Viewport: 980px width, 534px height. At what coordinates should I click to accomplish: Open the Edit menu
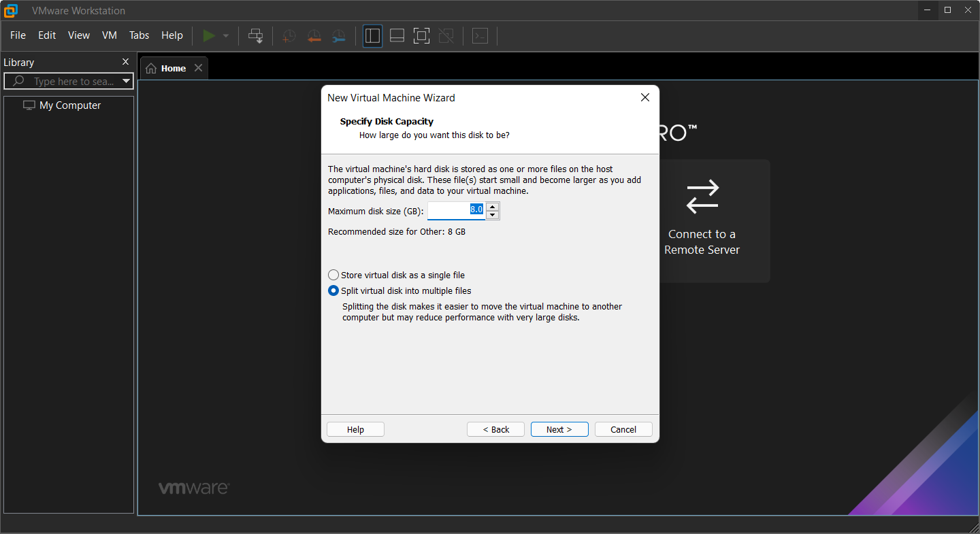pyautogui.click(x=47, y=35)
